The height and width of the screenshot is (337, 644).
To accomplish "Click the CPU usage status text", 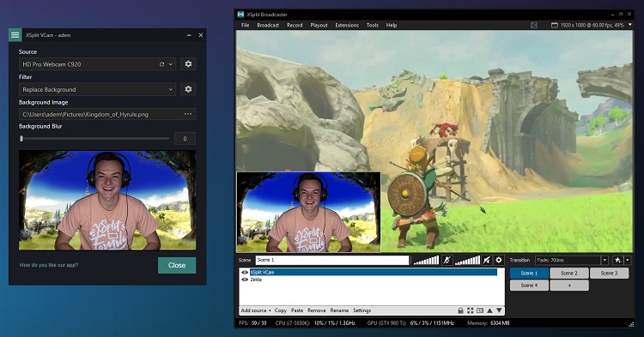I will (315, 323).
